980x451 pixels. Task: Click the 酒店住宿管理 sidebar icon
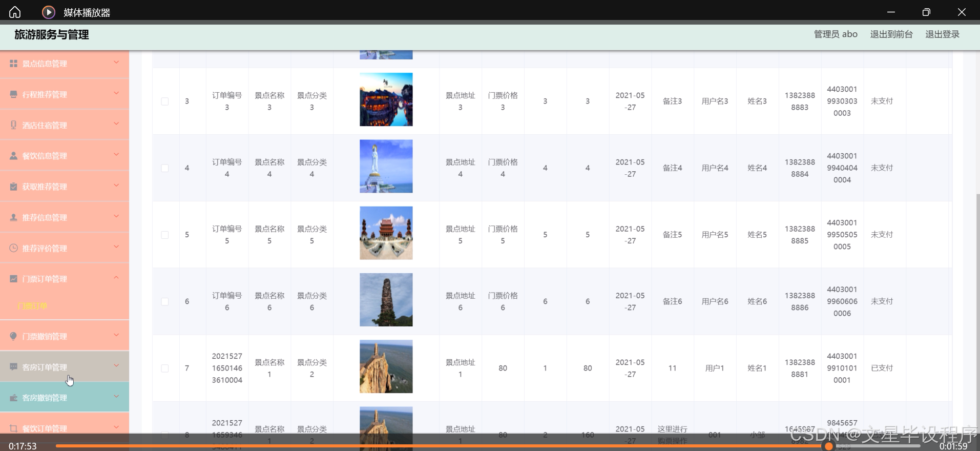pos(14,125)
